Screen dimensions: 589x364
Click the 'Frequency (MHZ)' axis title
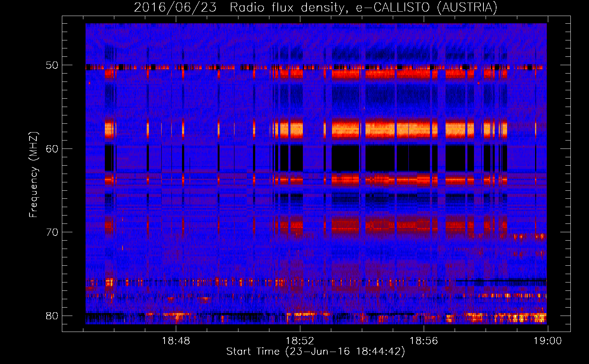33,175
